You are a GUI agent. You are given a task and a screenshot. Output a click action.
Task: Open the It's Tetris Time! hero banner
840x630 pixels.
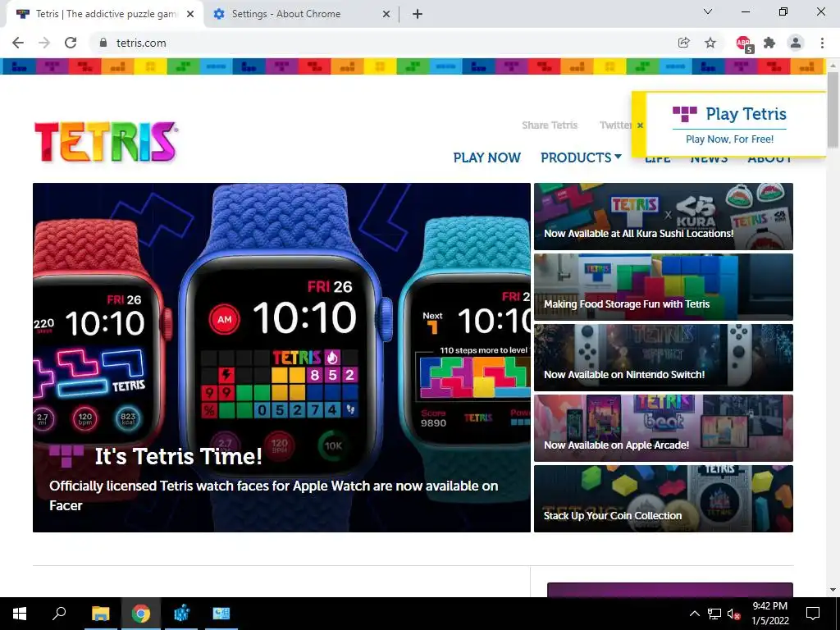point(282,358)
